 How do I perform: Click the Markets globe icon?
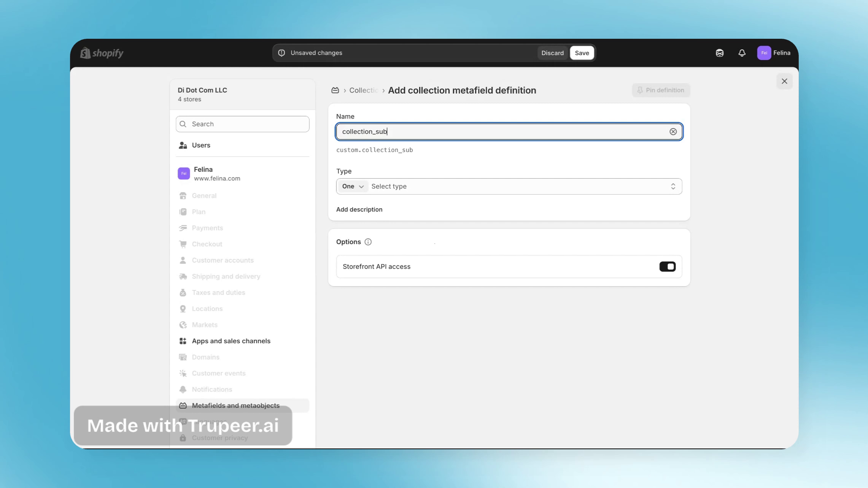[183, 325]
